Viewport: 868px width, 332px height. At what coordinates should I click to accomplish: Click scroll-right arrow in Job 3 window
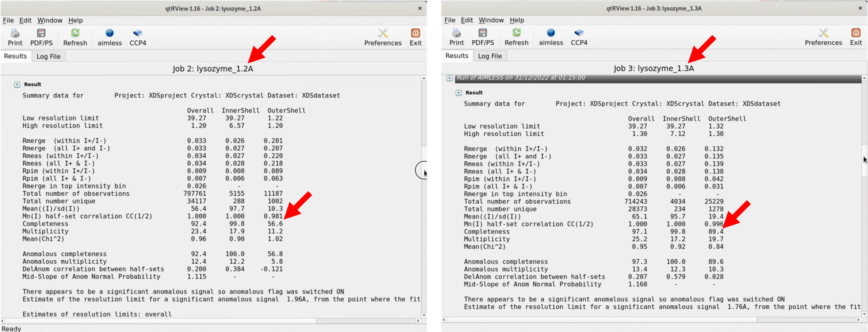coord(859,320)
